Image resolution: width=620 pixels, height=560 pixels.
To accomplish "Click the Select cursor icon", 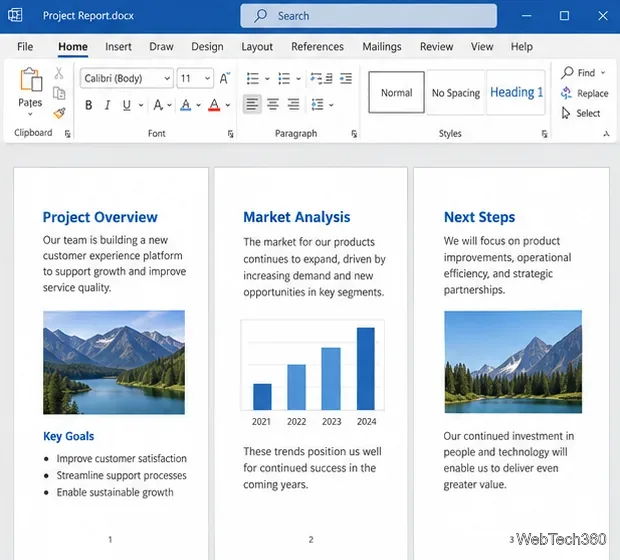I will 566,113.
